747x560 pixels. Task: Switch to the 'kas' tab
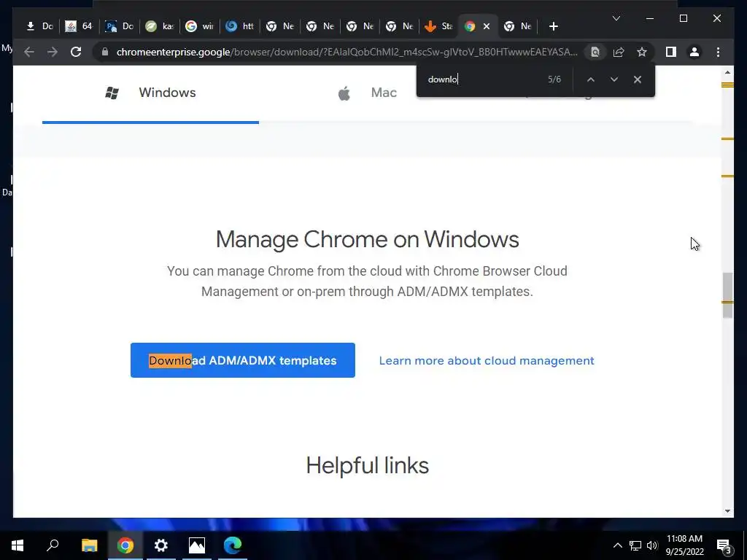[x=160, y=27]
